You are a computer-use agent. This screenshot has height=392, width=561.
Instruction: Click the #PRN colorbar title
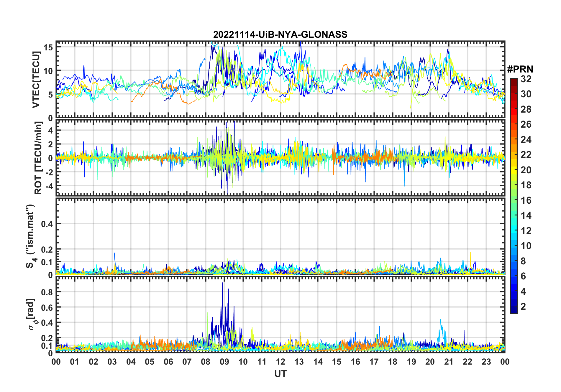click(x=520, y=69)
